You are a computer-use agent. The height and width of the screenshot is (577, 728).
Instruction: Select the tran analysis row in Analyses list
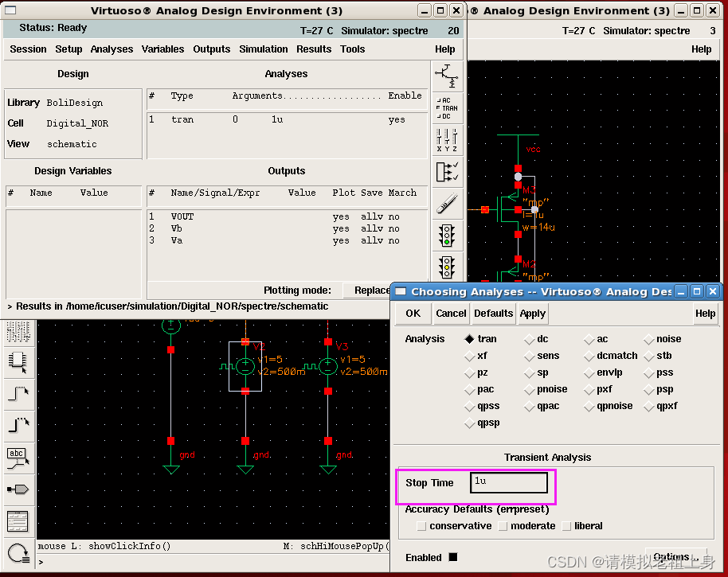[287, 119]
